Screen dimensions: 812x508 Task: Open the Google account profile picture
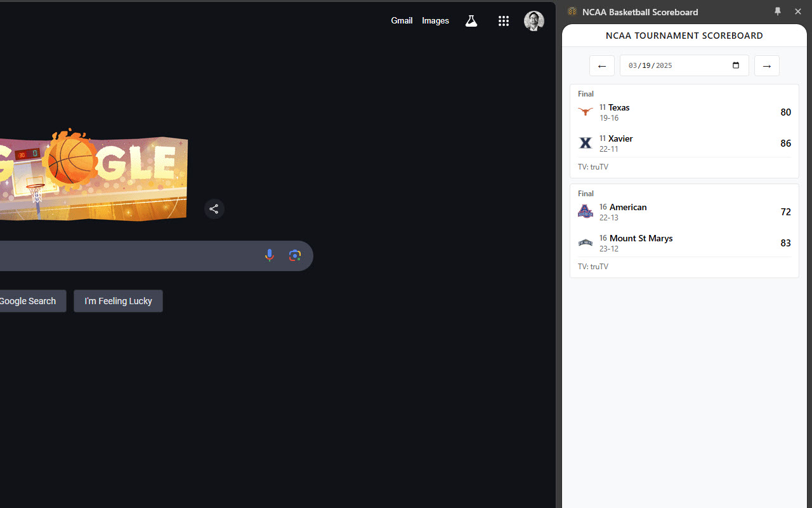(534, 21)
